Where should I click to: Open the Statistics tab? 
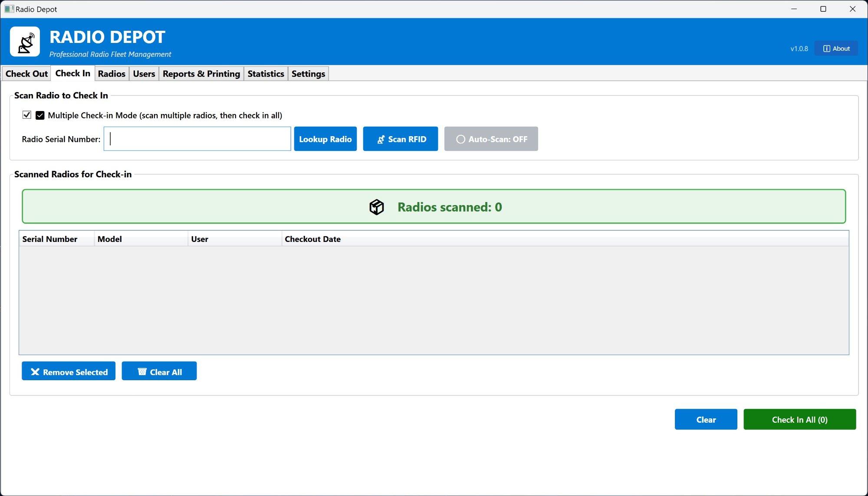pos(266,74)
